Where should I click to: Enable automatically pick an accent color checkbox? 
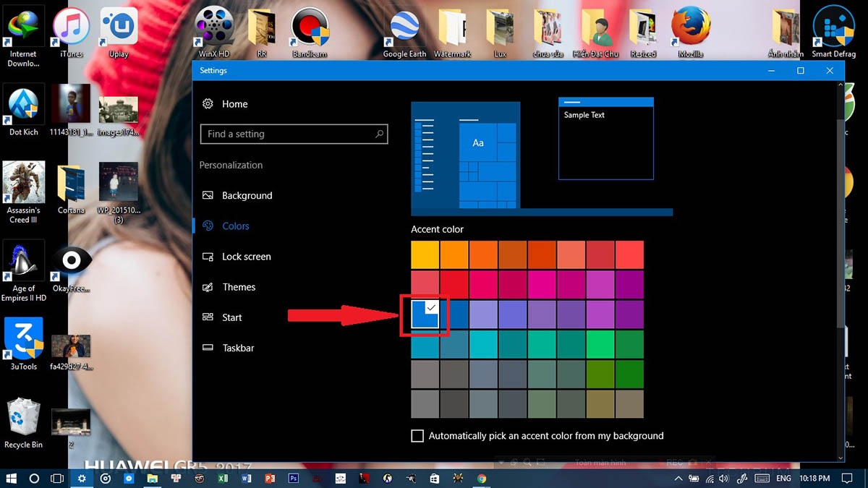(417, 436)
